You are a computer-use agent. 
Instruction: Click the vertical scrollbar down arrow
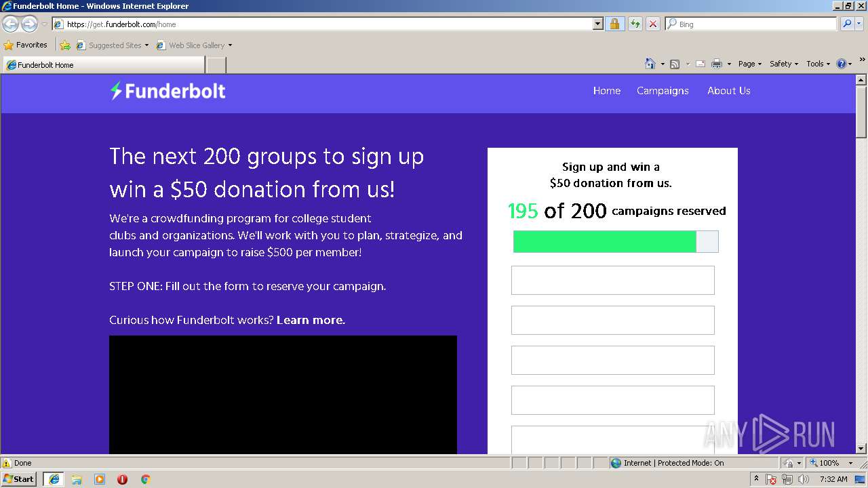coord(861,448)
